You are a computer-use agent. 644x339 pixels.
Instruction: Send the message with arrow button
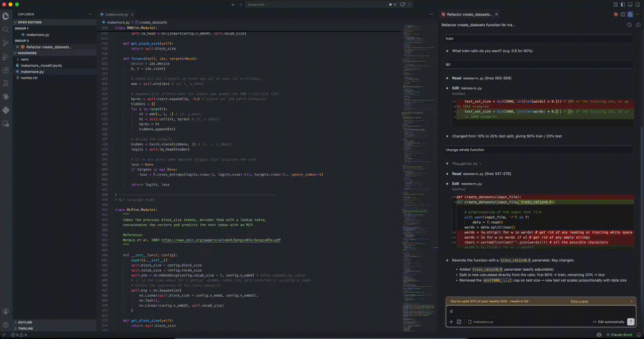(631, 322)
